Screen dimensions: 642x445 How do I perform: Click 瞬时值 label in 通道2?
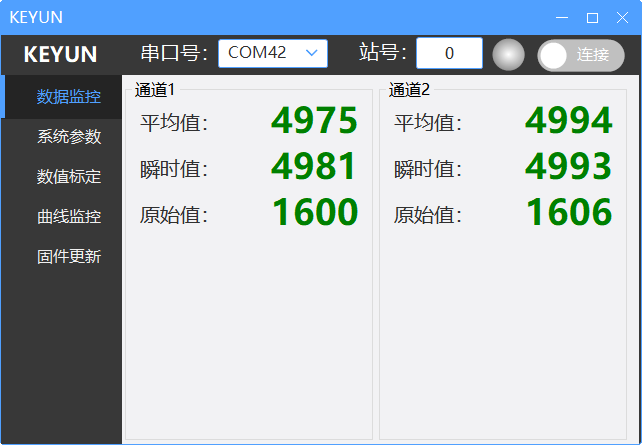pyautogui.click(x=428, y=169)
